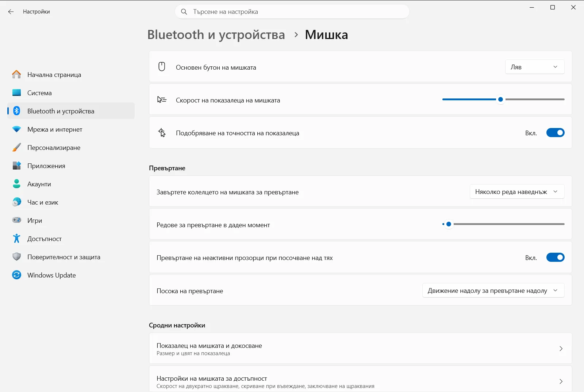Go to Начална страница
584x392 pixels.
point(71,74)
